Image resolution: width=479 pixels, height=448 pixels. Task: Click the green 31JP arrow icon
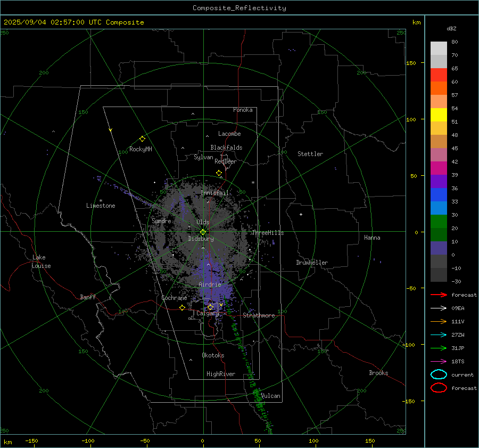[439, 348]
